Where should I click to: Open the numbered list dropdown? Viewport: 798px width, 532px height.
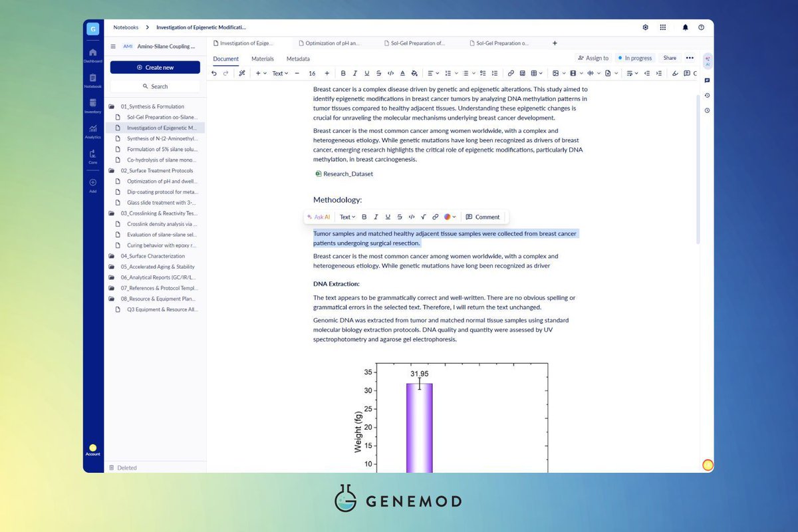point(450,73)
